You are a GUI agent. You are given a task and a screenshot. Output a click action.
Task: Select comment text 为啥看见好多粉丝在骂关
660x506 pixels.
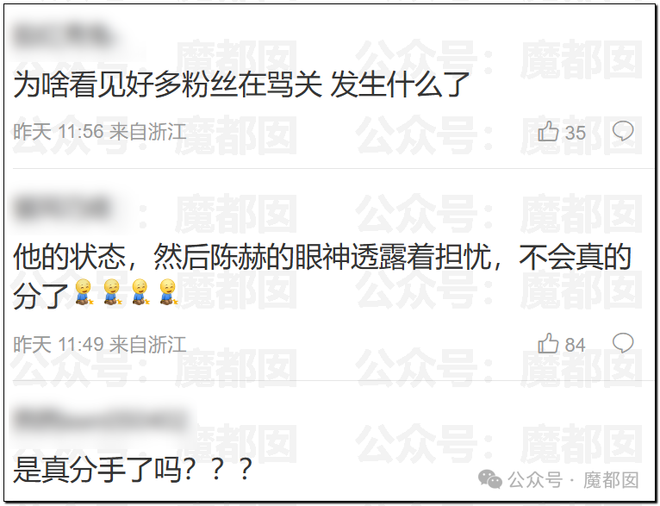click(x=168, y=84)
